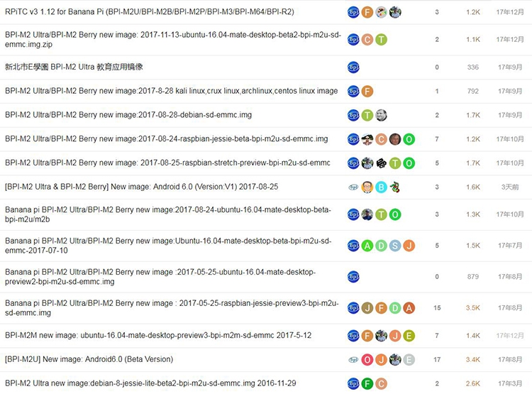532x394 pixels.
Task: Click green A avatar in Ubuntu 2017-07-10 row
Action: click(367, 246)
